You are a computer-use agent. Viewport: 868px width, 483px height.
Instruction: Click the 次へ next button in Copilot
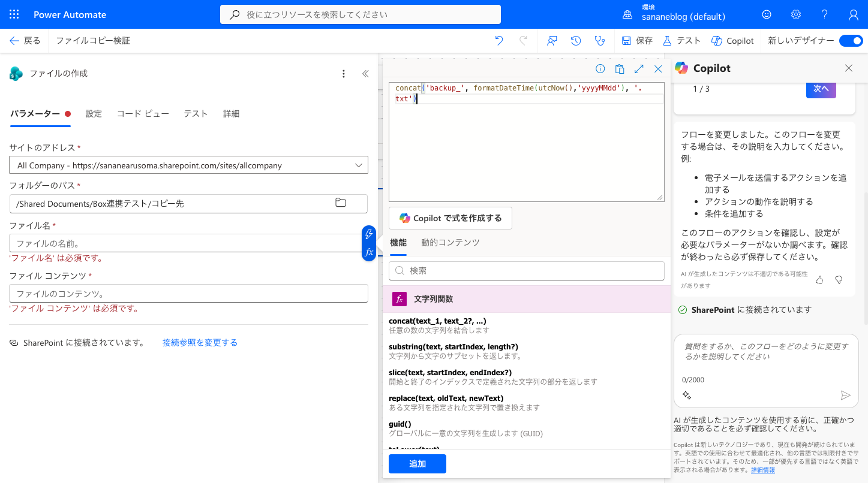tap(821, 89)
